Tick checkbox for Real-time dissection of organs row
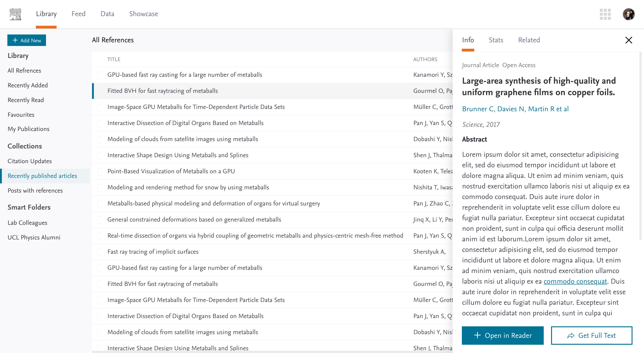Viewport: 644px width, 353px height. 100,236
